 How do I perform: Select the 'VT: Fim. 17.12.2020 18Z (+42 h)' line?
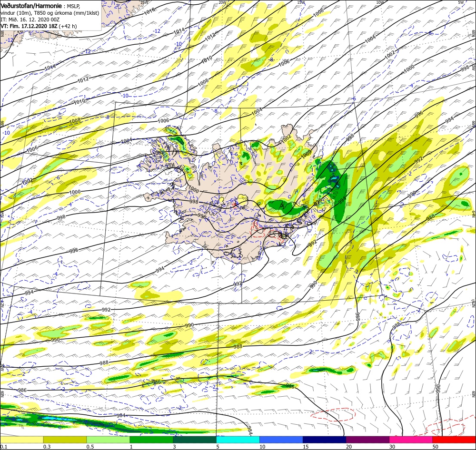pyautogui.click(x=39, y=26)
